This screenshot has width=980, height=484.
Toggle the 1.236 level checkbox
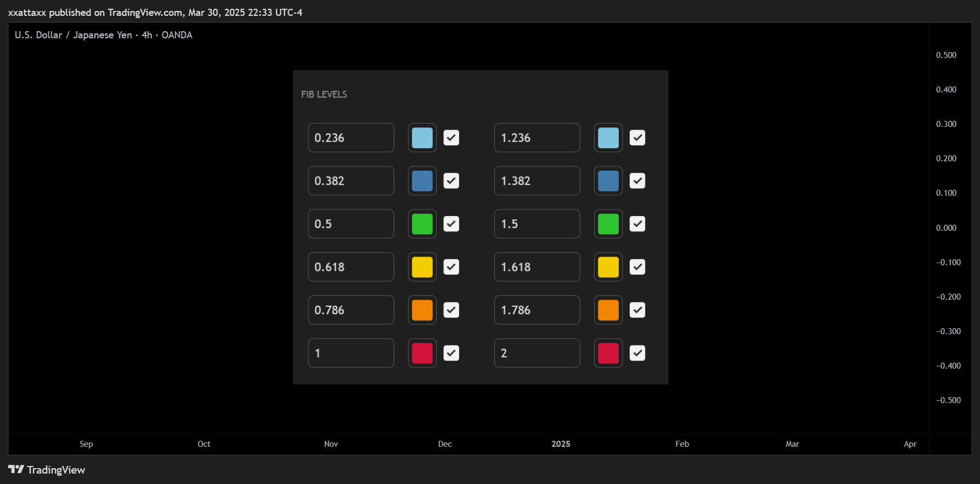[637, 138]
